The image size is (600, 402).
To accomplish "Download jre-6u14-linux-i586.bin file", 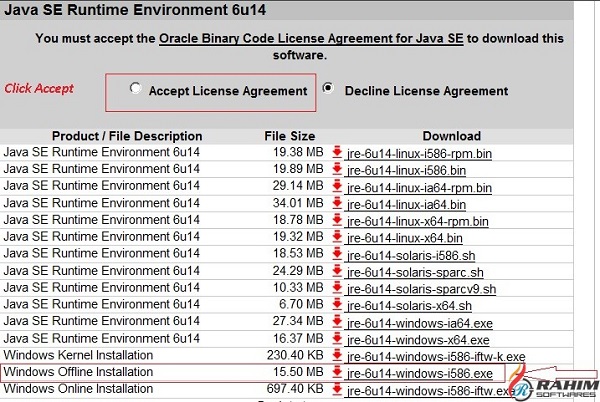I will (x=406, y=171).
